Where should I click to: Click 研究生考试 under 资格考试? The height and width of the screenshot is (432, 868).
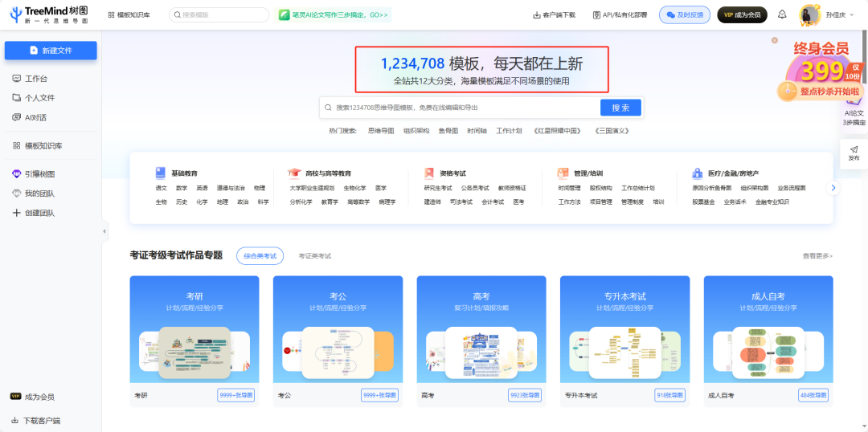(438, 188)
